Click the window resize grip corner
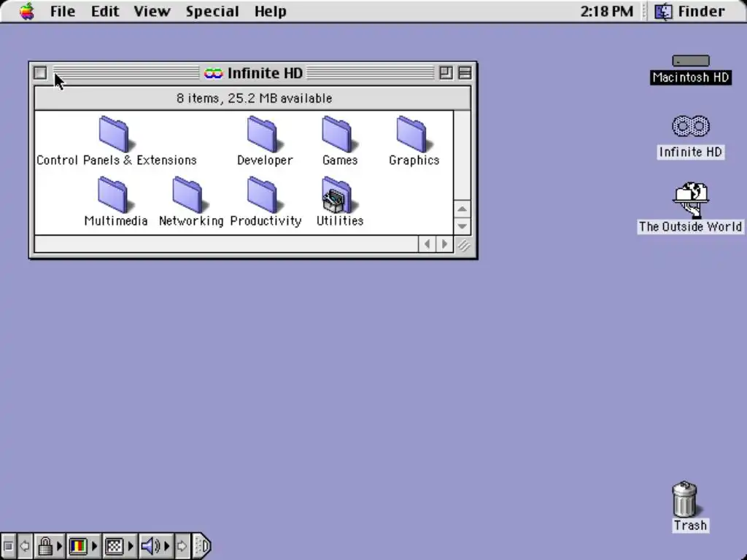This screenshot has width=747, height=560. [x=463, y=245]
